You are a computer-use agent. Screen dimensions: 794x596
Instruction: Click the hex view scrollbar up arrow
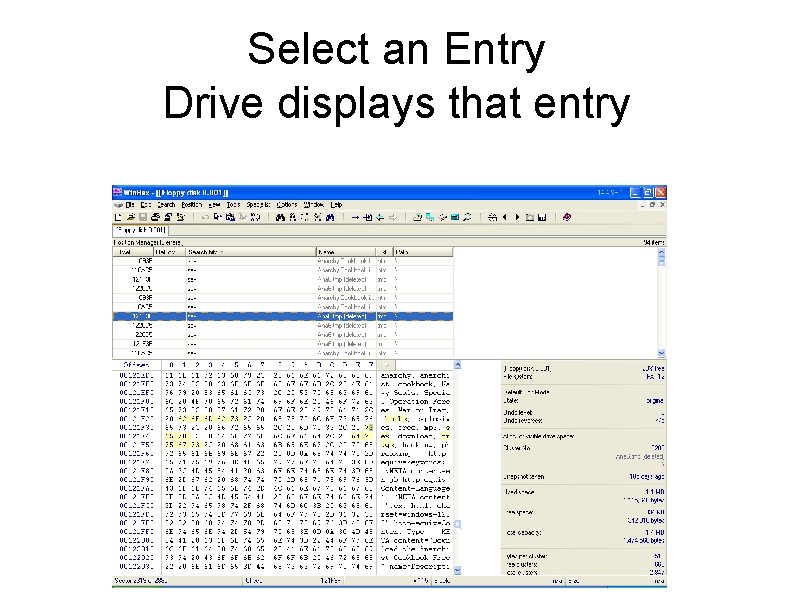(x=457, y=365)
